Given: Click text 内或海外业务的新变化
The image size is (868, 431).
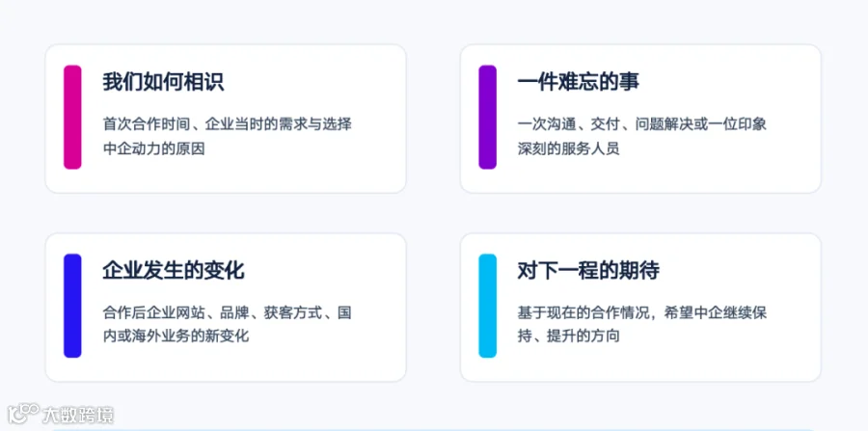Looking at the screenshot, I should 176,337.
